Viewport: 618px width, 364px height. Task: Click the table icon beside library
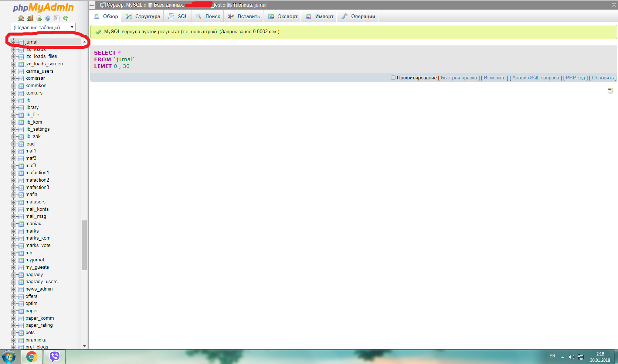pos(21,107)
